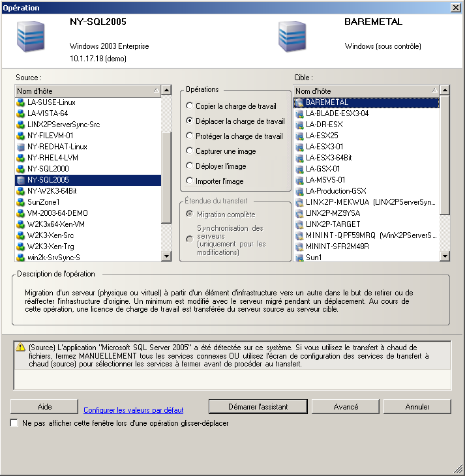Image resolution: width=465 pixels, height=476 pixels.
Task: Select Déplacer la charge de travail
Action: pos(190,121)
